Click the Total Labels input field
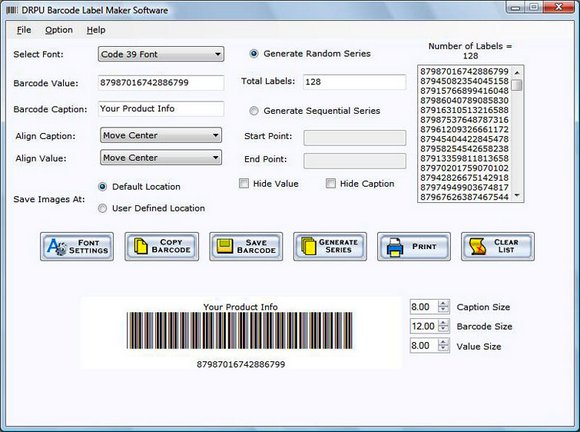Screen dimensions: 580x432 [x=354, y=82]
